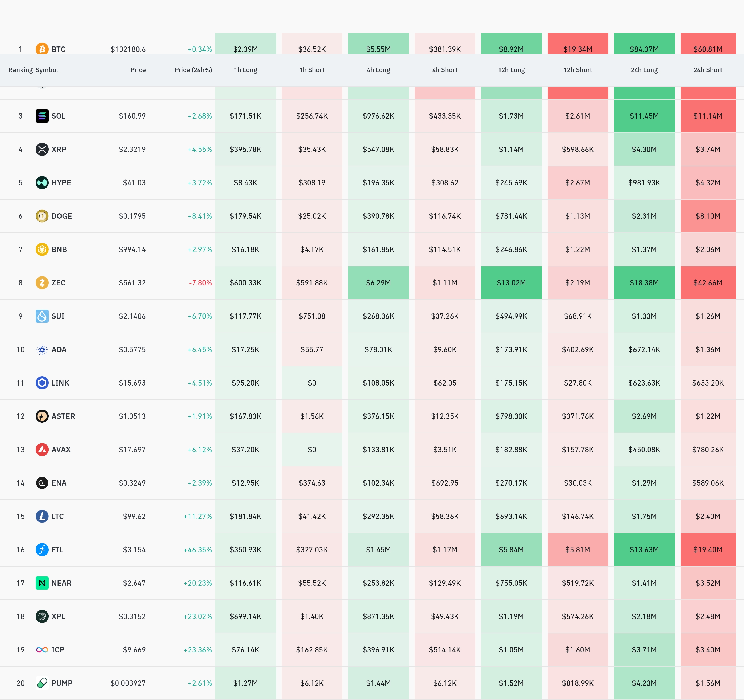Viewport: 744px width, 700px height.
Task: Sort by the 24h Long column header
Action: pyautogui.click(x=644, y=70)
